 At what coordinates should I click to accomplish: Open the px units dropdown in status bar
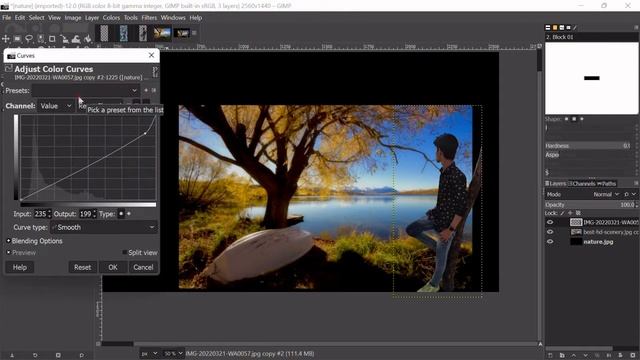coord(149,353)
